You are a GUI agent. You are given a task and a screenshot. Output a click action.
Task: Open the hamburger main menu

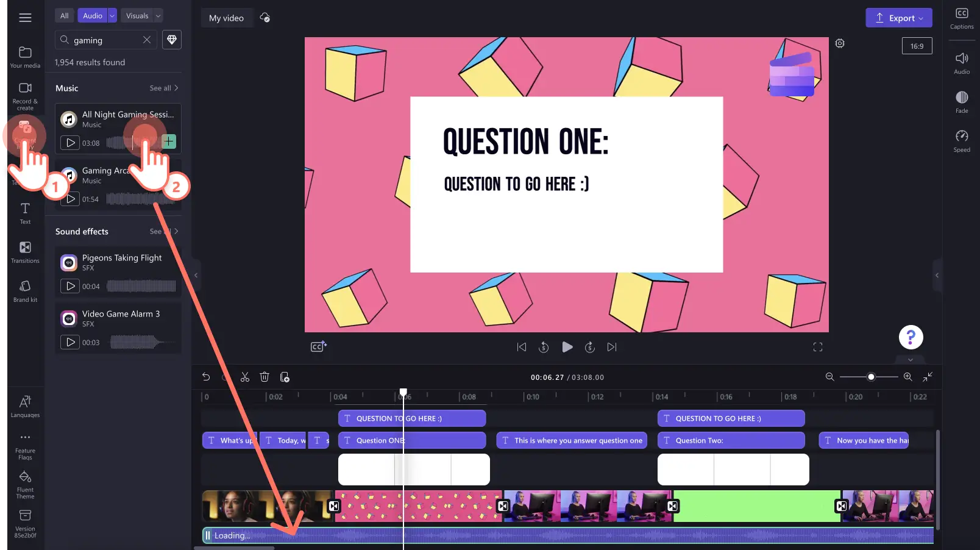point(25,18)
